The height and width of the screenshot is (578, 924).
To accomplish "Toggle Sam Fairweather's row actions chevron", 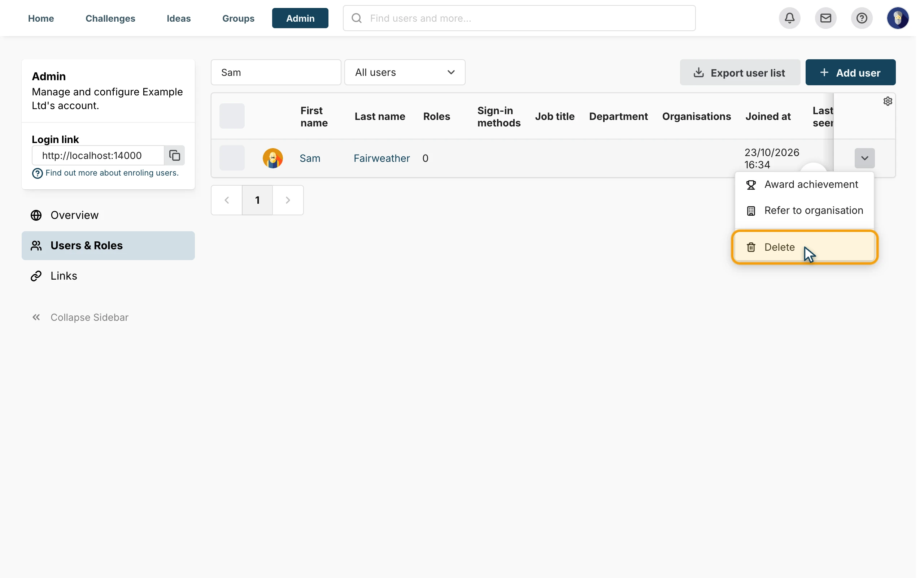I will pos(864,158).
